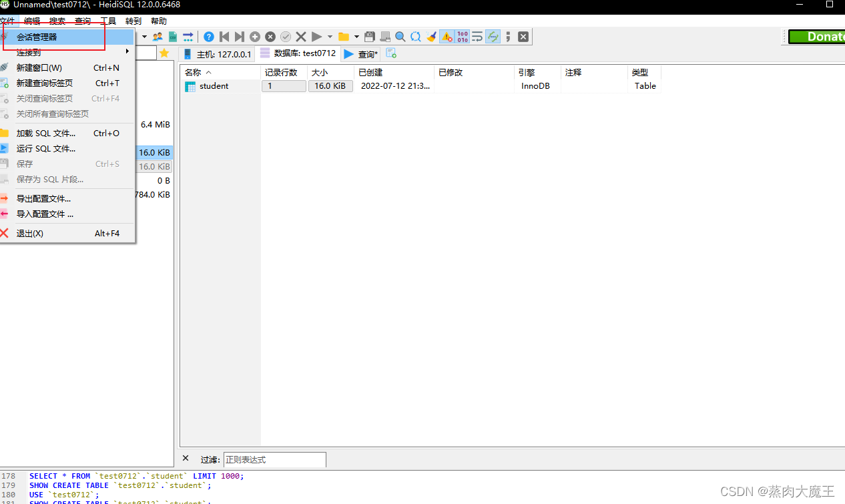Screen dimensions: 845x504
Task: Choose 加载 SQL 文件... menu entry
Action: click(x=67, y=133)
